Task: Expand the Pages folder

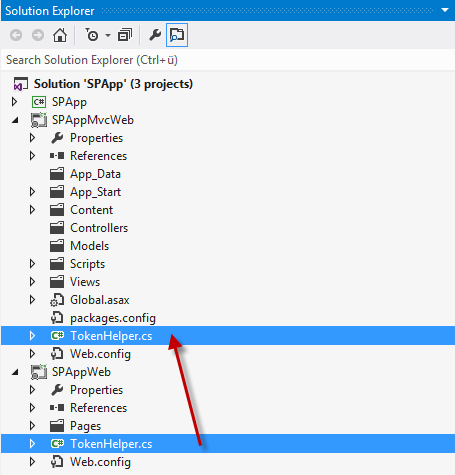Action: pyautogui.click(x=32, y=426)
